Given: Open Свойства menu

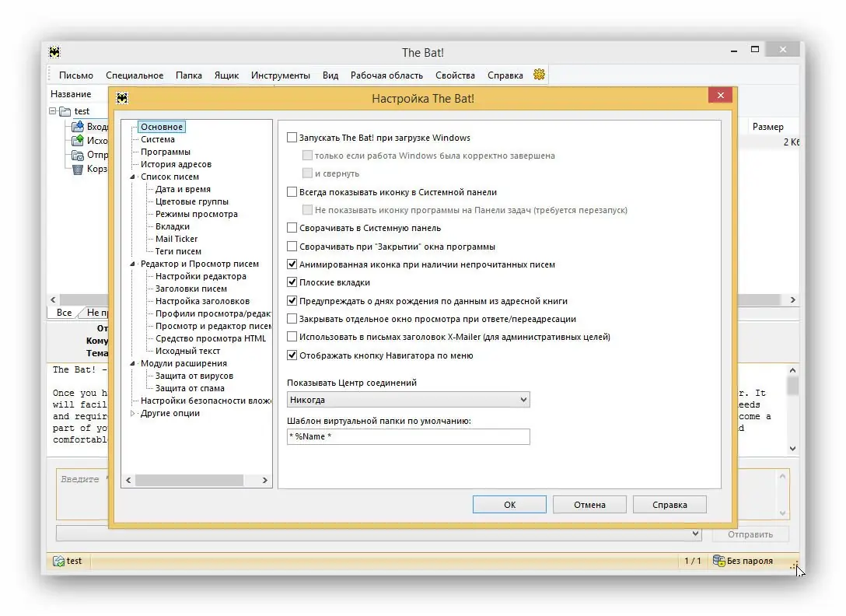Looking at the screenshot, I should click(x=456, y=75).
